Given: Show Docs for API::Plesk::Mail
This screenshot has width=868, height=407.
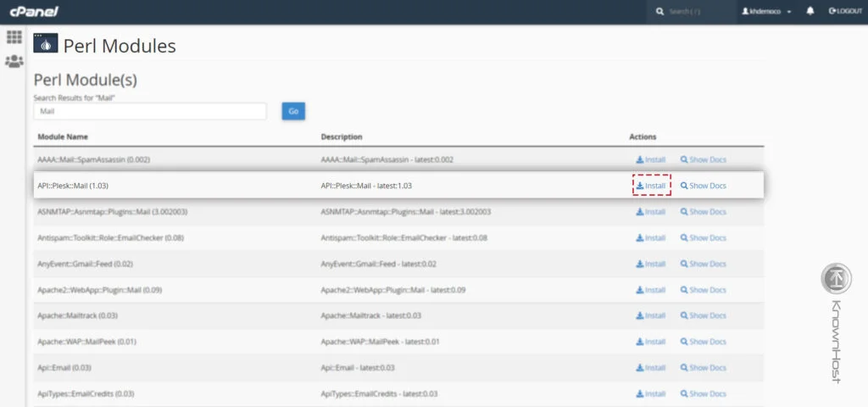Looking at the screenshot, I should (x=703, y=186).
